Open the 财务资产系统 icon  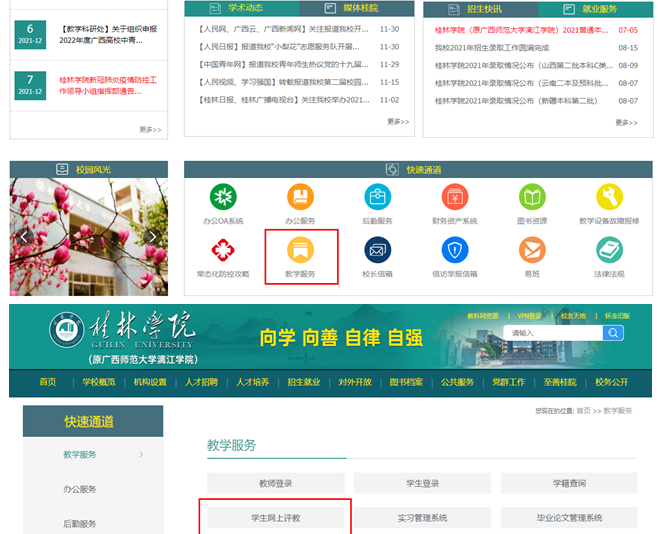click(x=455, y=197)
